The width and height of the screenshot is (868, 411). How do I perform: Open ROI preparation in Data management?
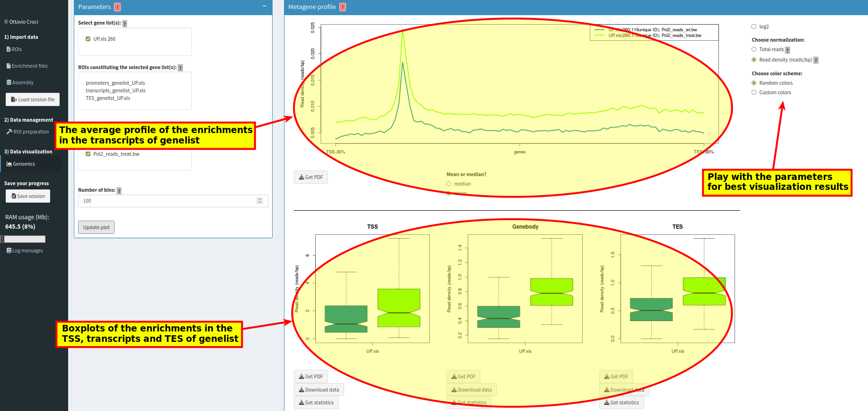pos(28,132)
